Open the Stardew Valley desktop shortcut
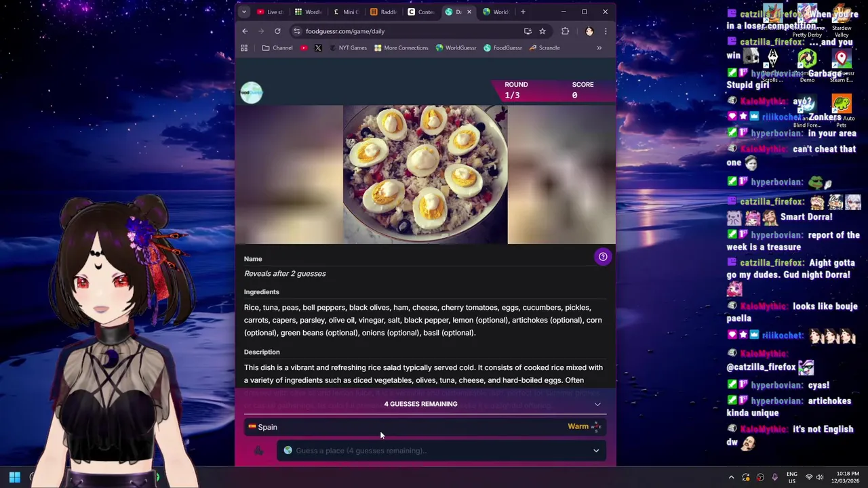The height and width of the screenshot is (488, 868). click(841, 21)
